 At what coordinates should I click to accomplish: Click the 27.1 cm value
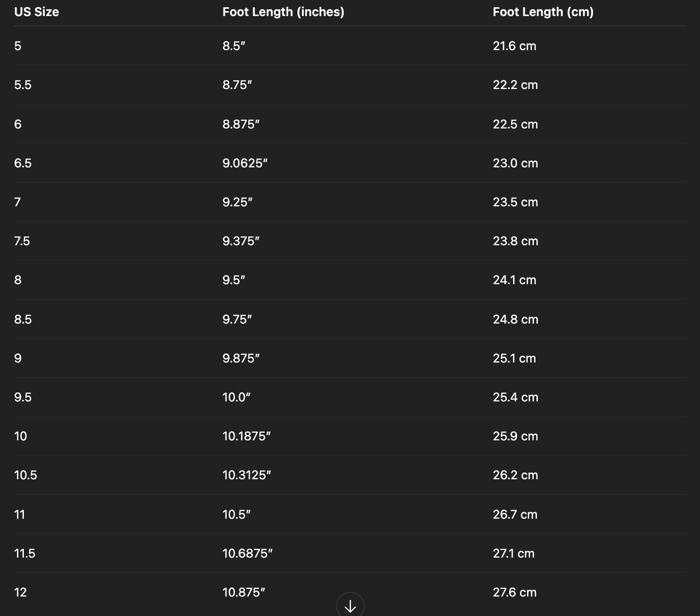514,553
